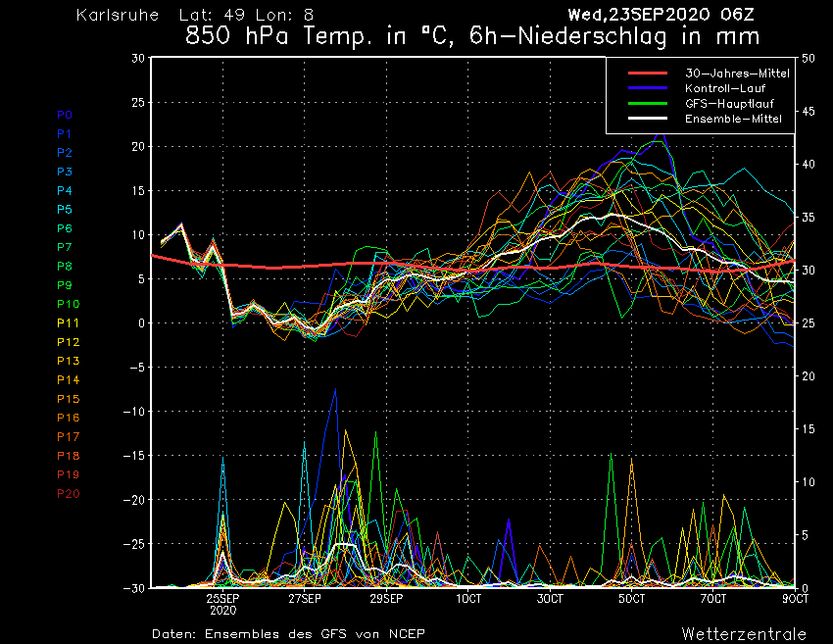
Task: Click ensemble member P13 label
Action: 68,361
